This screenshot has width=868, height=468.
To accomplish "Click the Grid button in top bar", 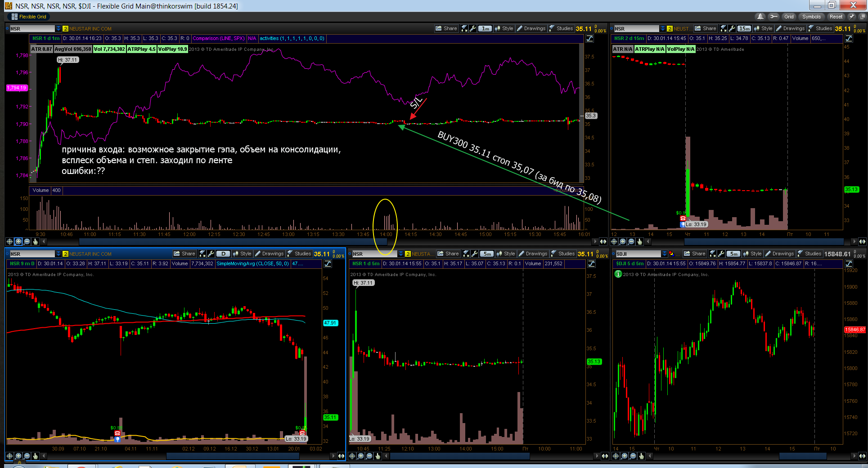I will (x=789, y=17).
